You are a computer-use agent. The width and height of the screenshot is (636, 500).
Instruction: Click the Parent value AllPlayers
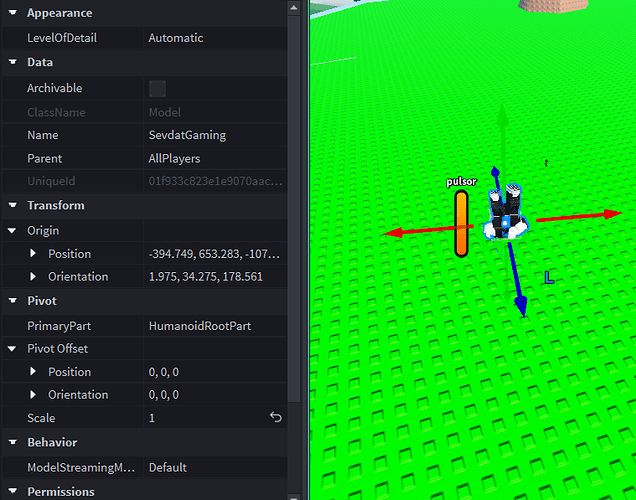[215, 159]
